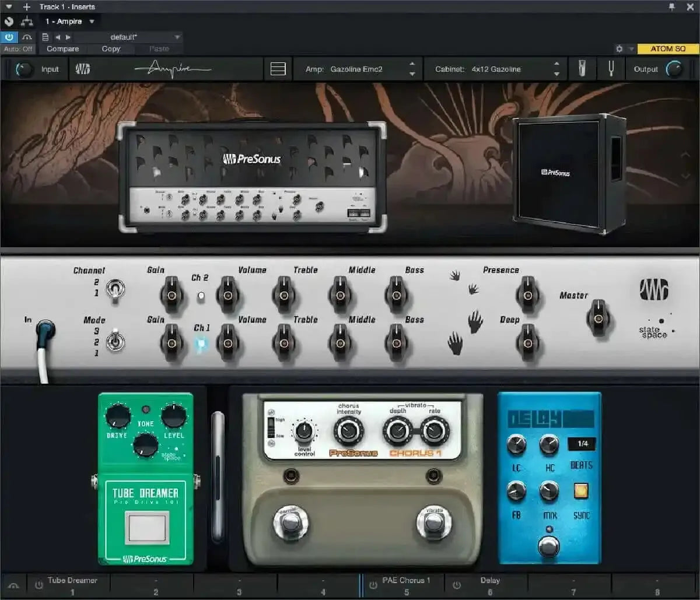
Task: Toggle the Delay pedal SYNC button
Action: point(580,491)
